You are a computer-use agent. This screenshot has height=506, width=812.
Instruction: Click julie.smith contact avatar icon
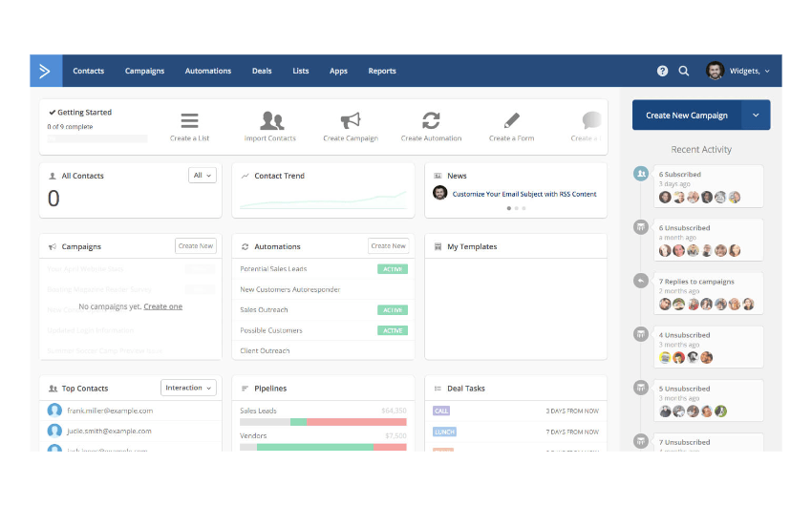(54, 431)
